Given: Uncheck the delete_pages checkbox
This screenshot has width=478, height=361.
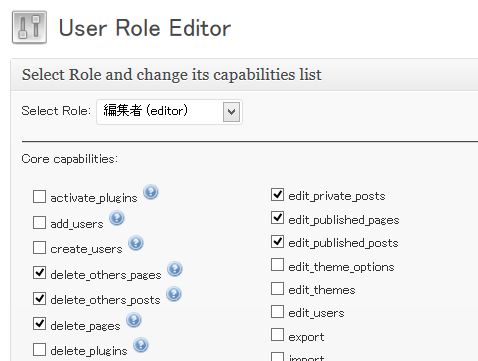Looking at the screenshot, I should [x=39, y=324].
